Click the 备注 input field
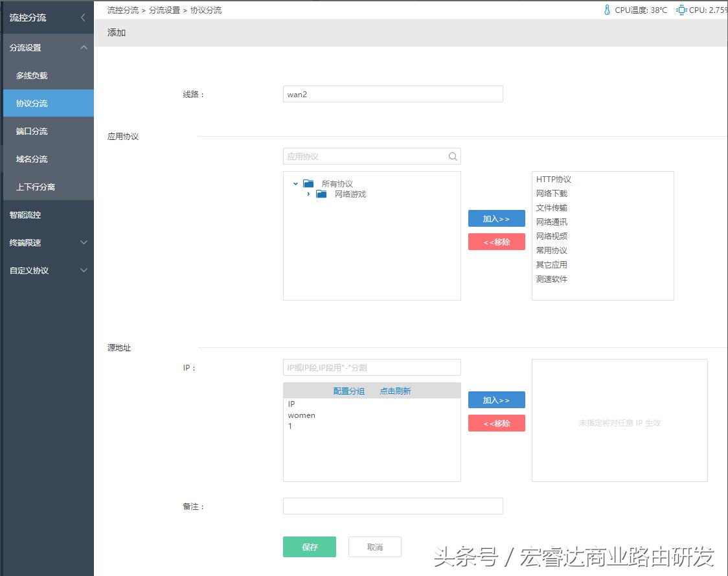728x576 pixels. coord(392,506)
